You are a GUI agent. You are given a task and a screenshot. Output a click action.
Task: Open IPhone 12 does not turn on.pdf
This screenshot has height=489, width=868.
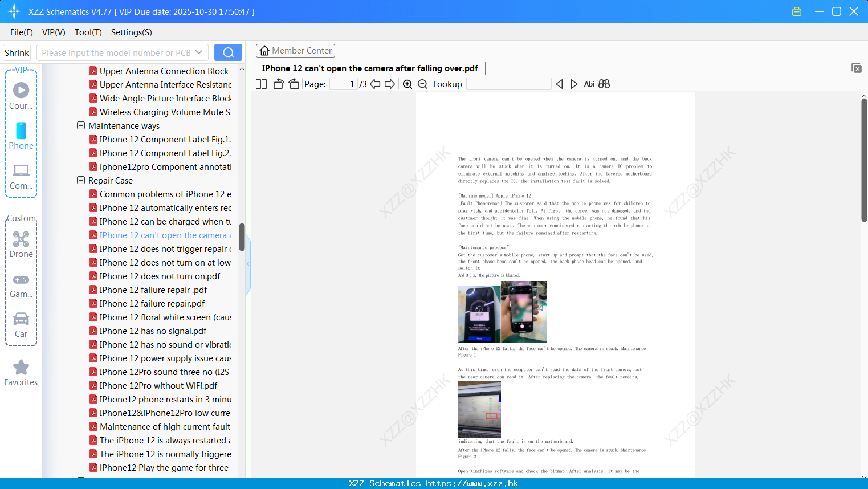155,276
